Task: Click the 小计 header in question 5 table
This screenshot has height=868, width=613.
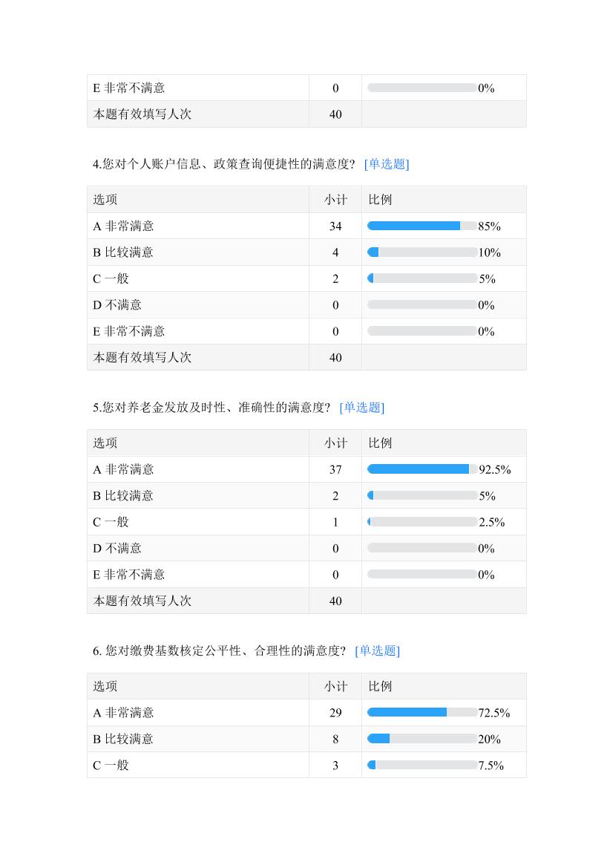Action: [x=335, y=443]
